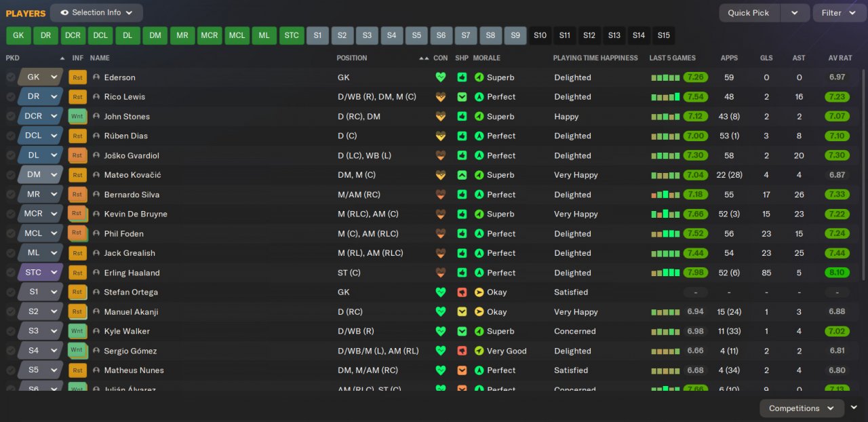Viewport: 868px width, 422px height.
Task: Open the STC position dropdown for Erling Haaland
Action: (41, 273)
